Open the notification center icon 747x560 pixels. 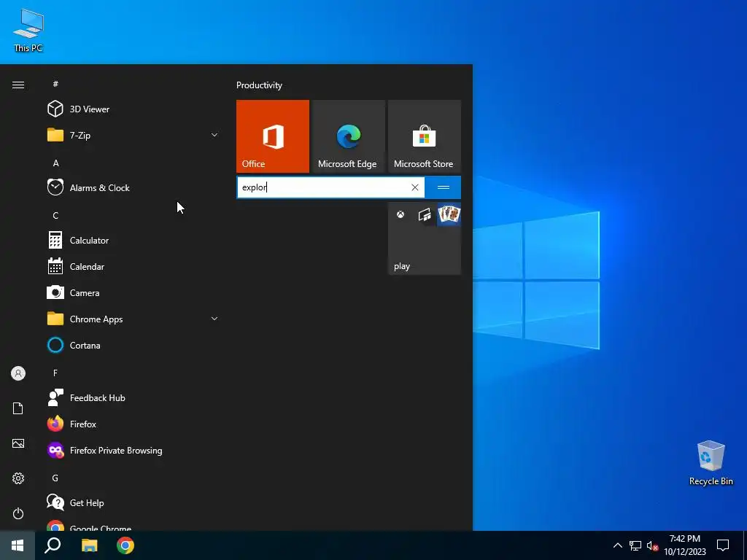723,545
